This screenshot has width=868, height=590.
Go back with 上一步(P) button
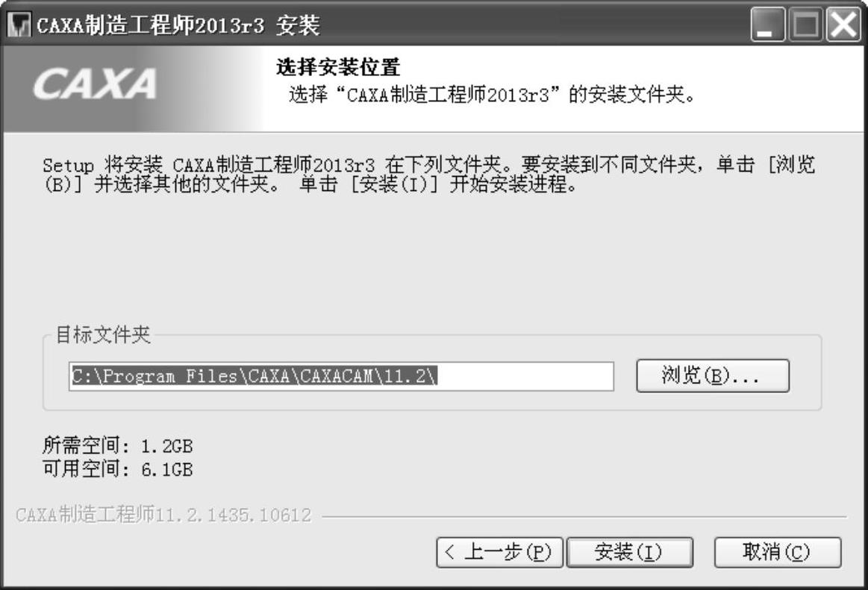tap(499, 552)
